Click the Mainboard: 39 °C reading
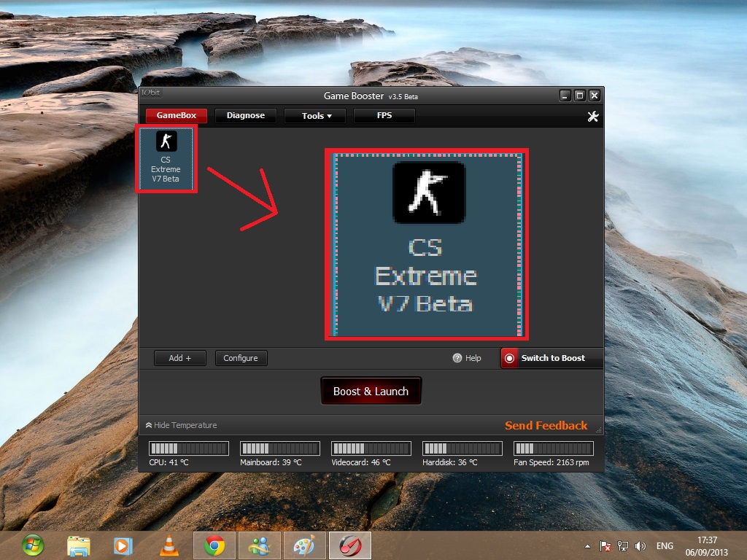Image resolution: width=747 pixels, height=560 pixels. click(x=271, y=462)
